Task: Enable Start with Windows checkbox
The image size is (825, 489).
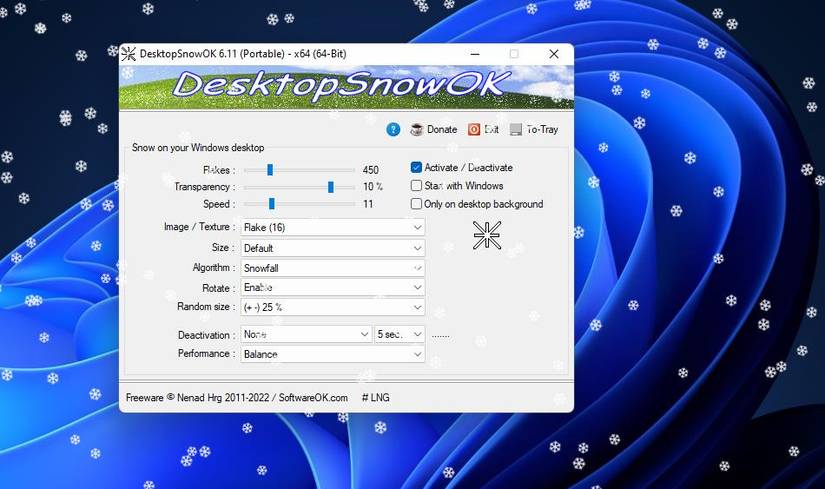Action: (416, 186)
